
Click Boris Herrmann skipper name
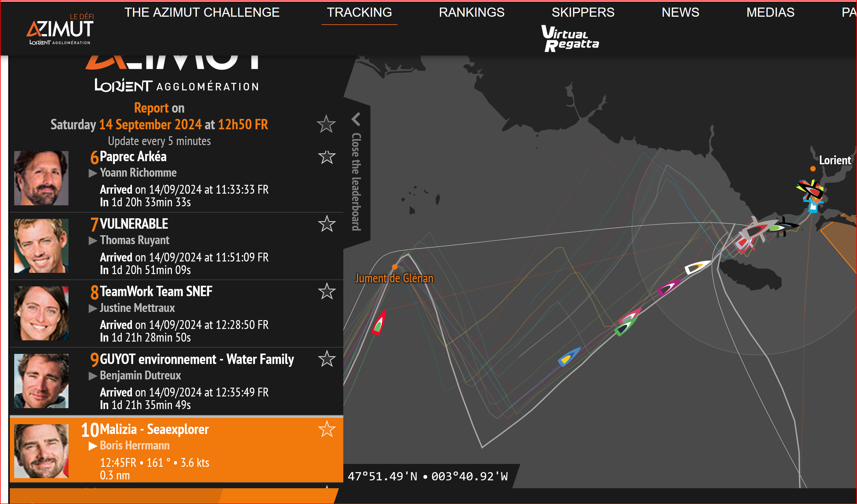click(135, 446)
